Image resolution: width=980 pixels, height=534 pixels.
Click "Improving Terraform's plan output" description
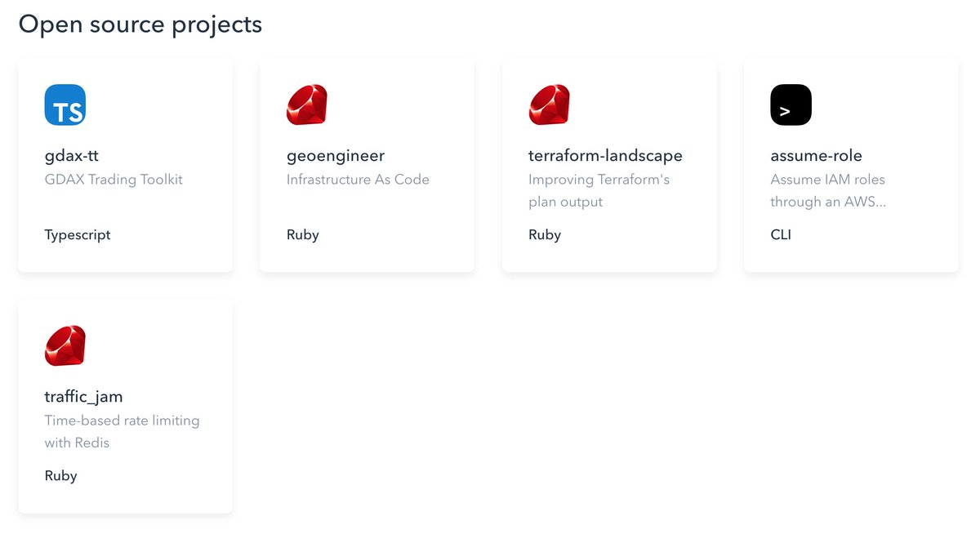pyautogui.click(x=599, y=190)
